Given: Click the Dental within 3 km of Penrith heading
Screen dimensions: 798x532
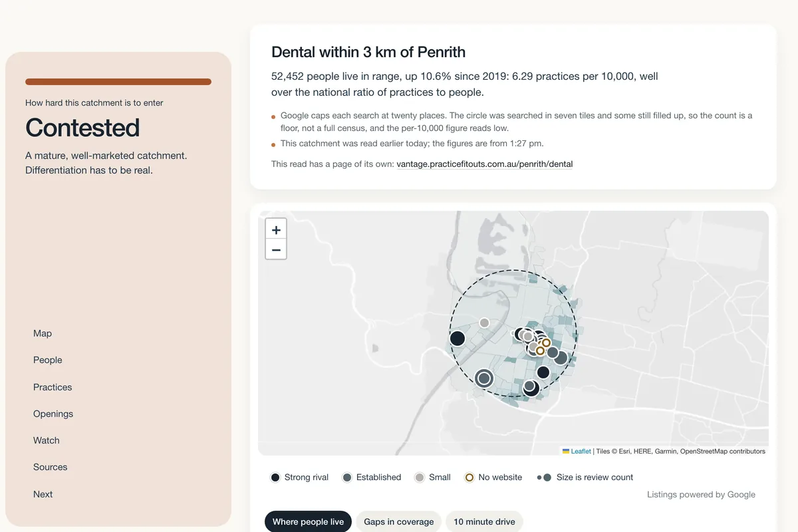Looking at the screenshot, I should 368,52.
